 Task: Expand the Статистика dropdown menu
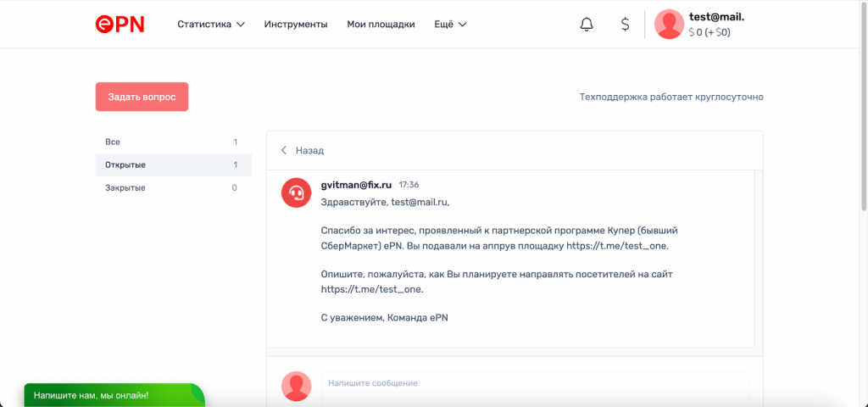click(x=211, y=25)
